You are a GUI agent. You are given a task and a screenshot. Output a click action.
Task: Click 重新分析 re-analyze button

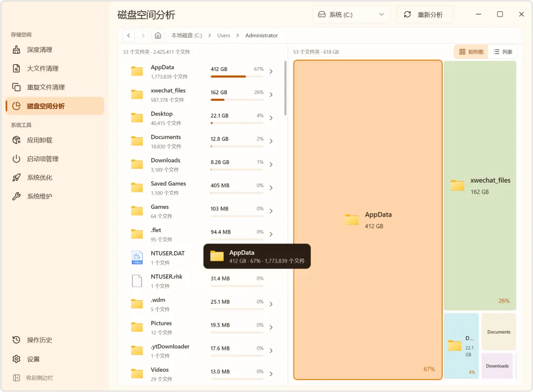pos(424,15)
